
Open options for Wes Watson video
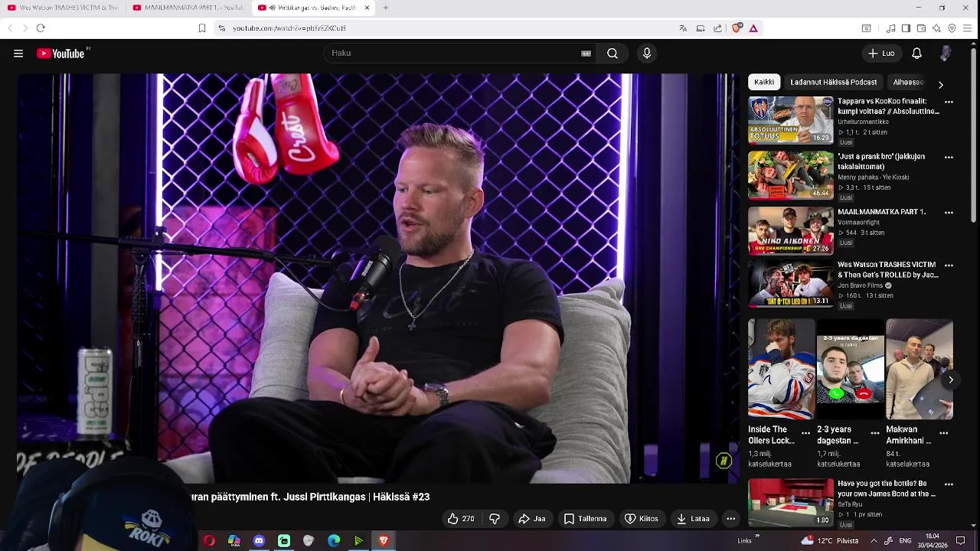point(949,265)
